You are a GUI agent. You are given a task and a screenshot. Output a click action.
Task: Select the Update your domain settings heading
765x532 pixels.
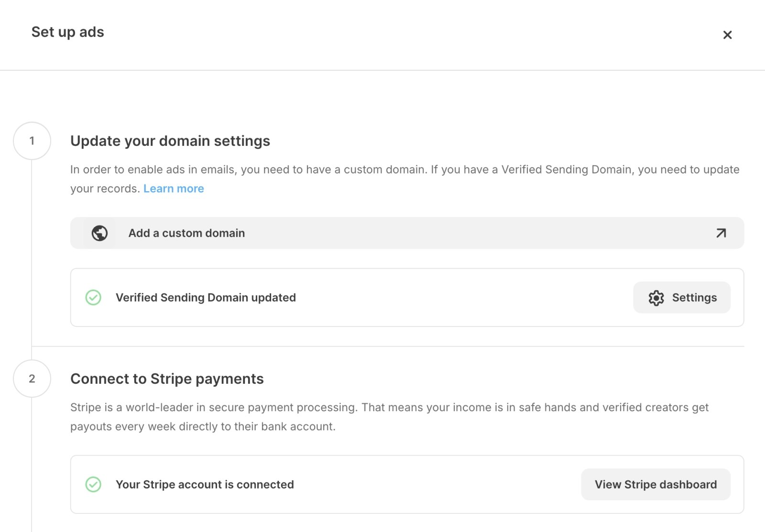pyautogui.click(x=170, y=141)
